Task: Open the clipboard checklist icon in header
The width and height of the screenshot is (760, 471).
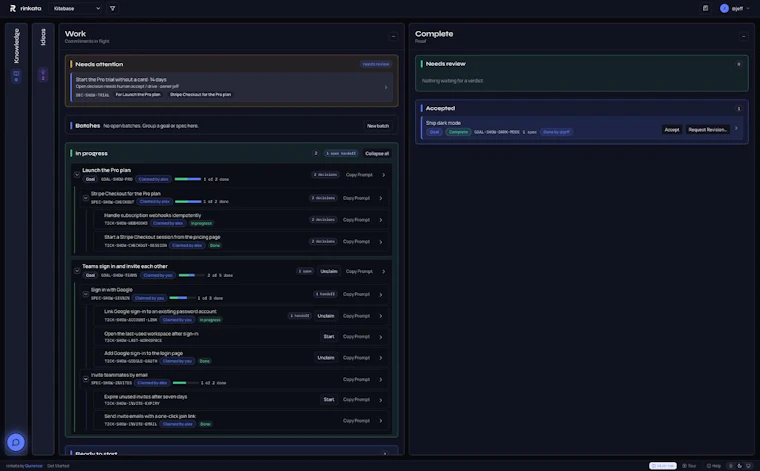Action: coord(705,8)
